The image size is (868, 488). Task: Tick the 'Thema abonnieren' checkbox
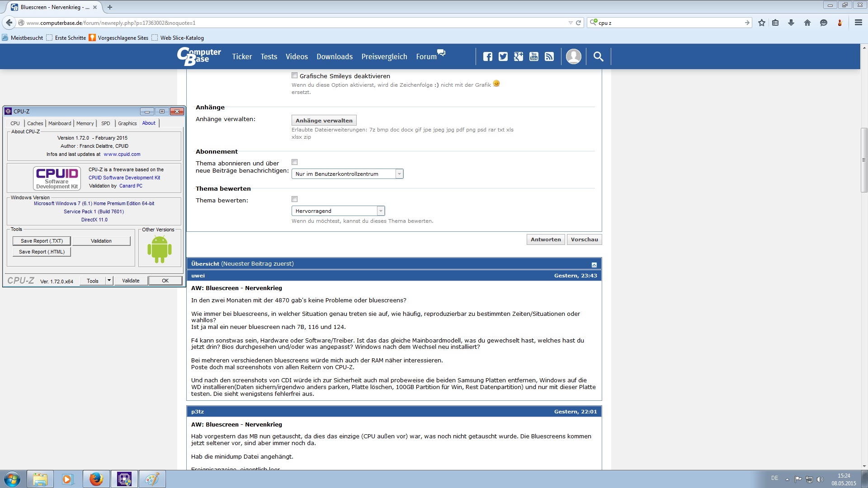(295, 162)
